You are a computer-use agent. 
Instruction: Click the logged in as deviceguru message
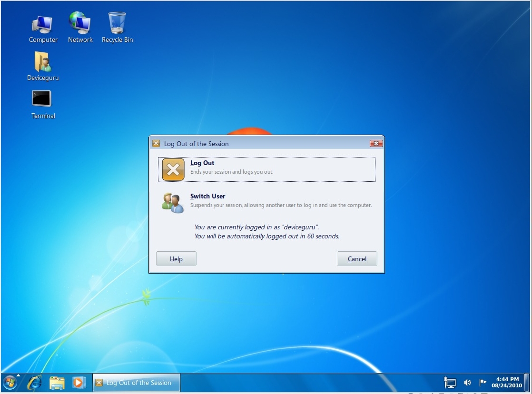point(256,227)
